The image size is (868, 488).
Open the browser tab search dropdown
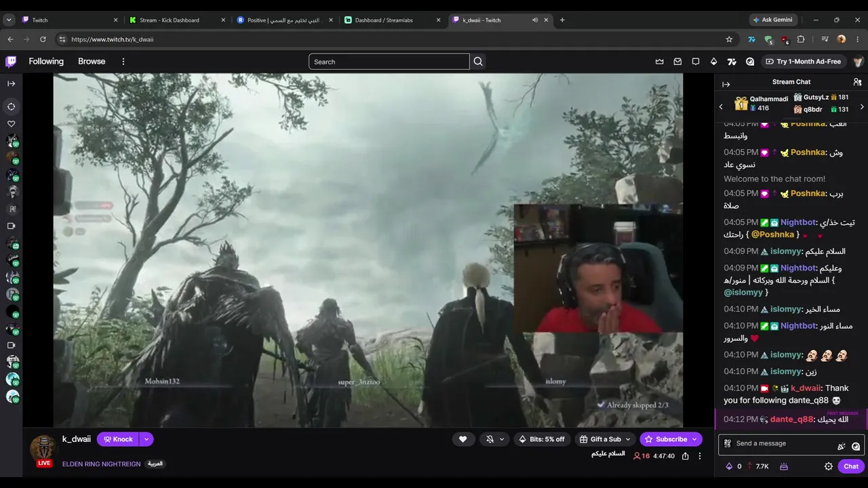click(x=9, y=20)
